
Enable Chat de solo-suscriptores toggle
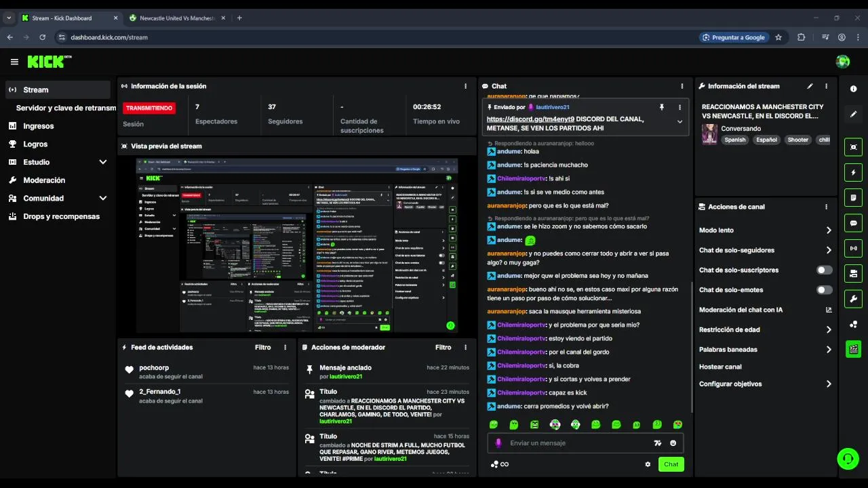(x=825, y=270)
